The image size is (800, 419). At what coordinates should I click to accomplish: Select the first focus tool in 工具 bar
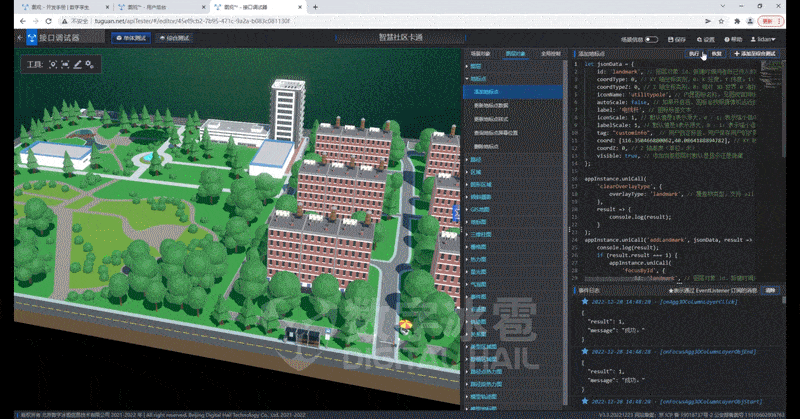click(x=53, y=64)
